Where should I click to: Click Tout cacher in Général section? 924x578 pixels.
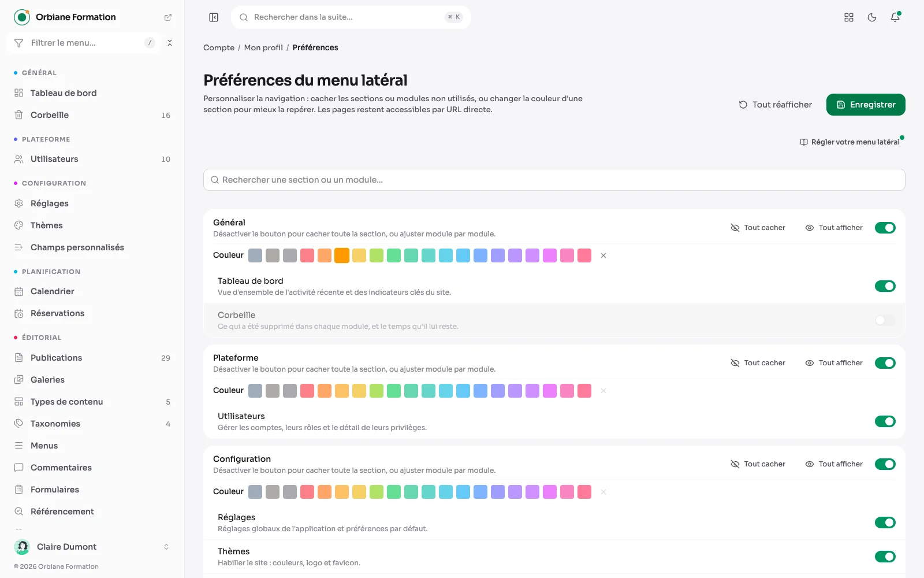pyautogui.click(x=758, y=228)
